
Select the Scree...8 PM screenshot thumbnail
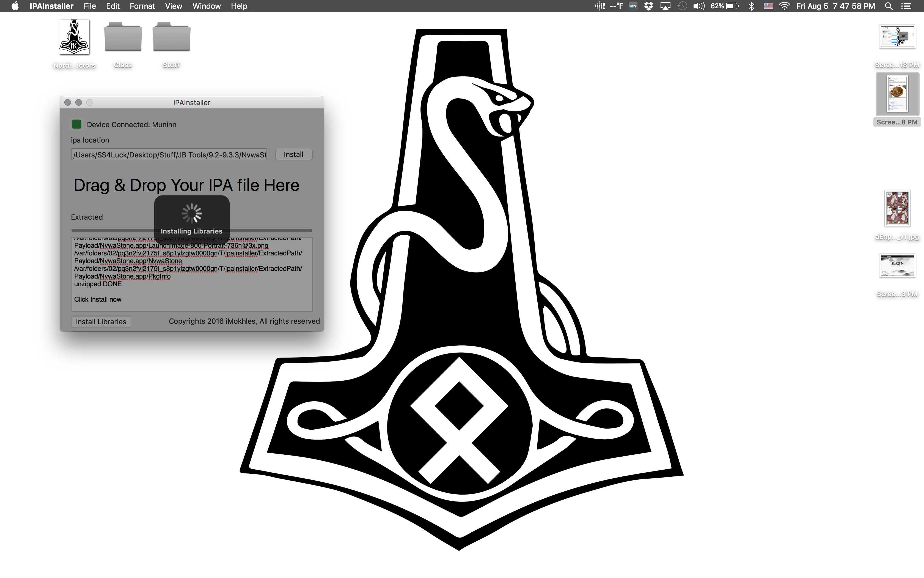tap(897, 94)
